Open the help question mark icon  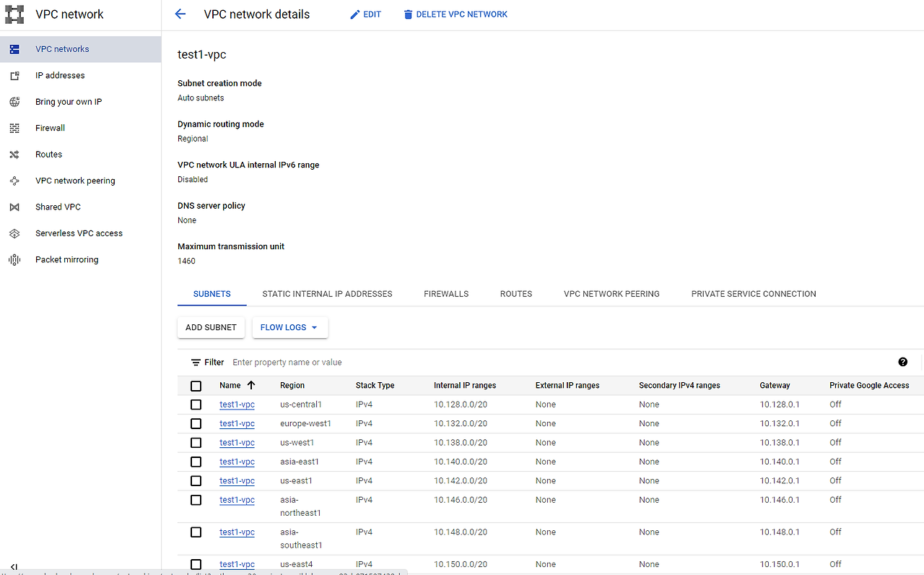click(903, 362)
